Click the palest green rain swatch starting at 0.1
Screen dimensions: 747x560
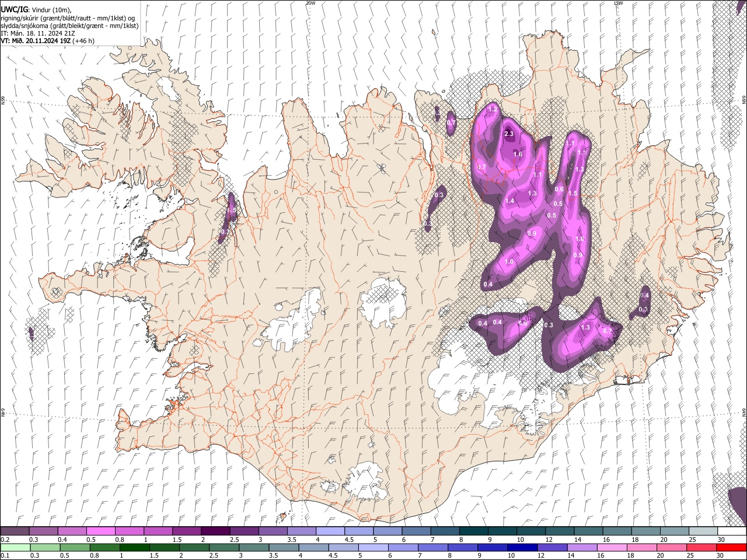tap(15, 547)
